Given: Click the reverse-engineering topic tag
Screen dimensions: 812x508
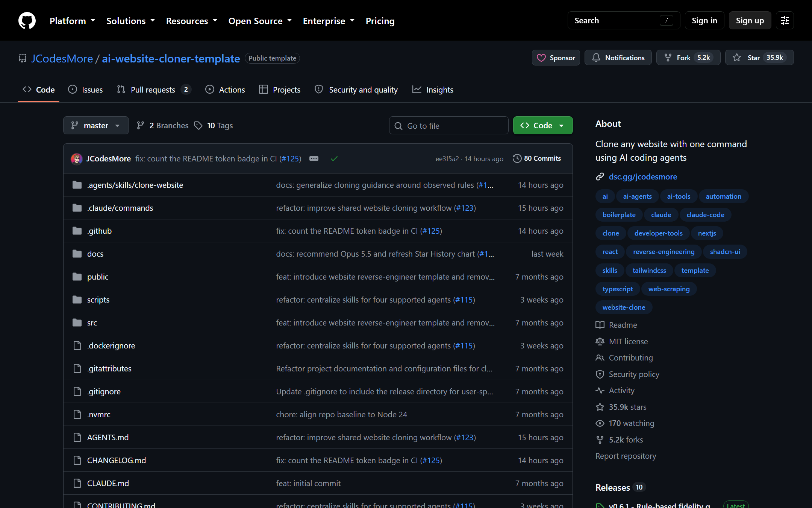Looking at the screenshot, I should point(664,252).
